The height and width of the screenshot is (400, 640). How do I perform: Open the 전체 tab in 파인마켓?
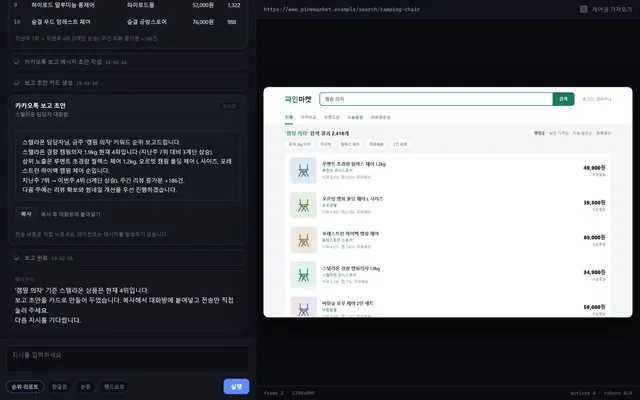click(289, 117)
